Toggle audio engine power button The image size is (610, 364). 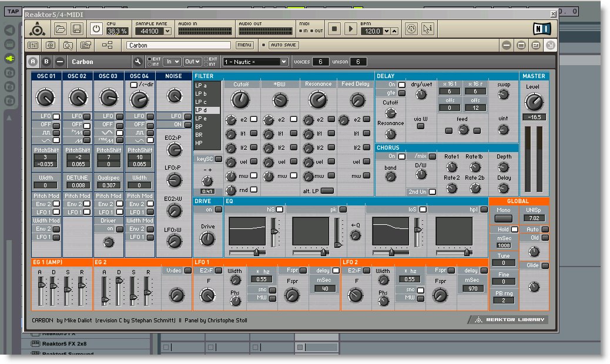pyautogui.click(x=96, y=29)
